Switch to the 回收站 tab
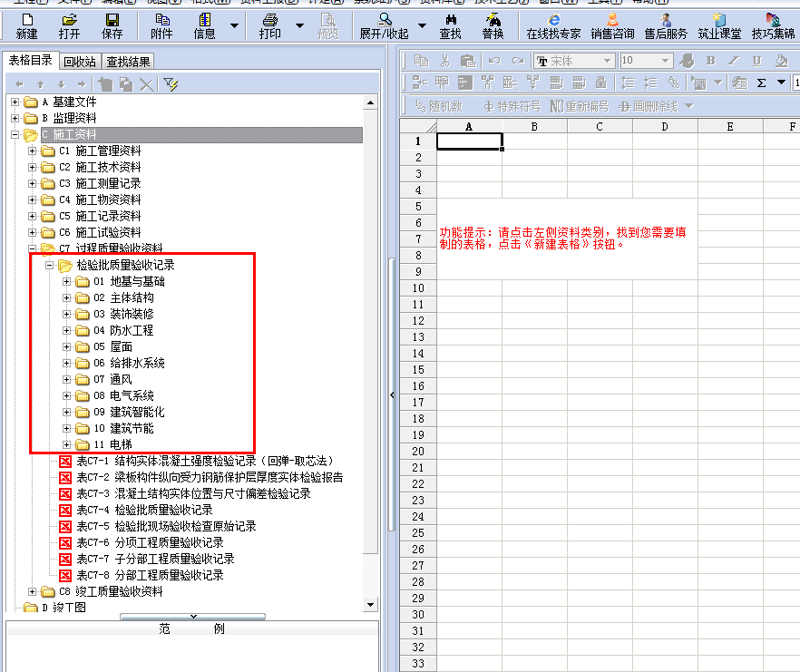 [x=80, y=62]
